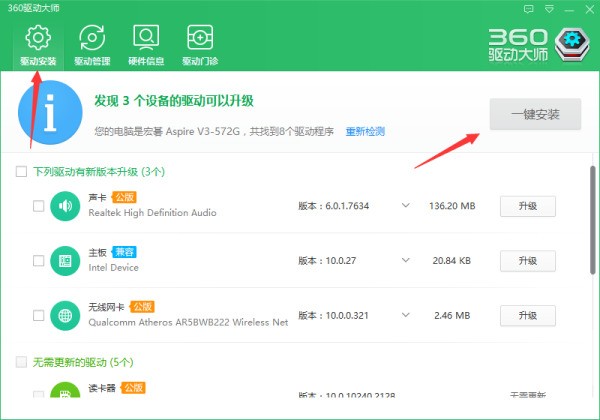This screenshot has width=600, height=420.
Task: Expand version dropdown for 6.0.1.7634
Action: [x=406, y=206]
